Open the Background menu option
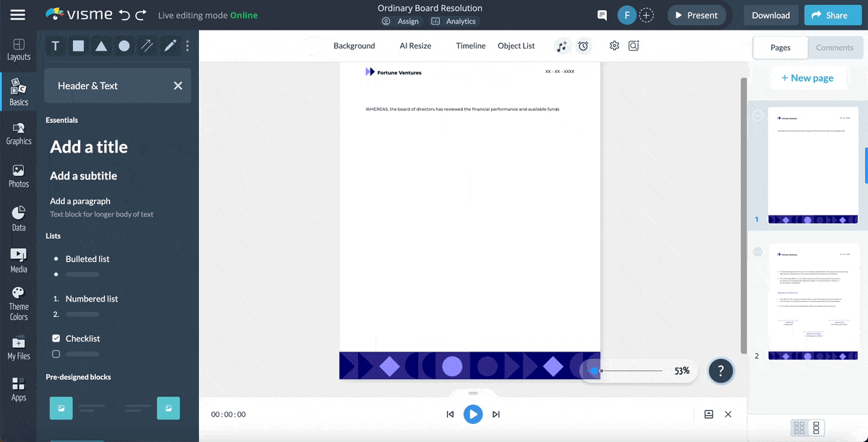Screen dimensions: 868x442 (x=354, y=46)
